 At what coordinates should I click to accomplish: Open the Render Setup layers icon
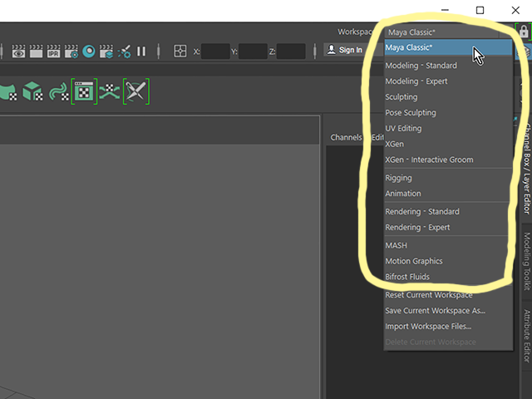[106, 52]
